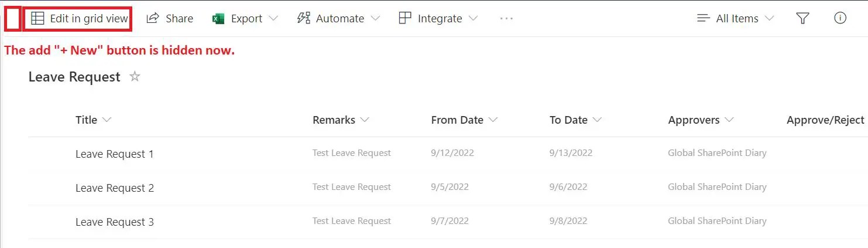Image resolution: width=868 pixels, height=248 pixels.
Task: Click the Share arrow icon
Action: pyautogui.click(x=153, y=19)
